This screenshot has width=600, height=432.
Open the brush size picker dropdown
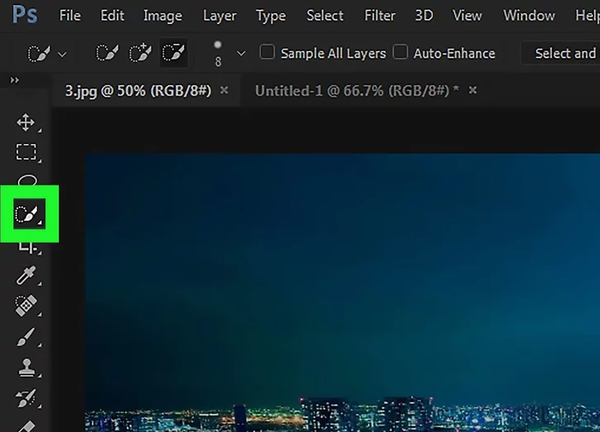click(241, 54)
